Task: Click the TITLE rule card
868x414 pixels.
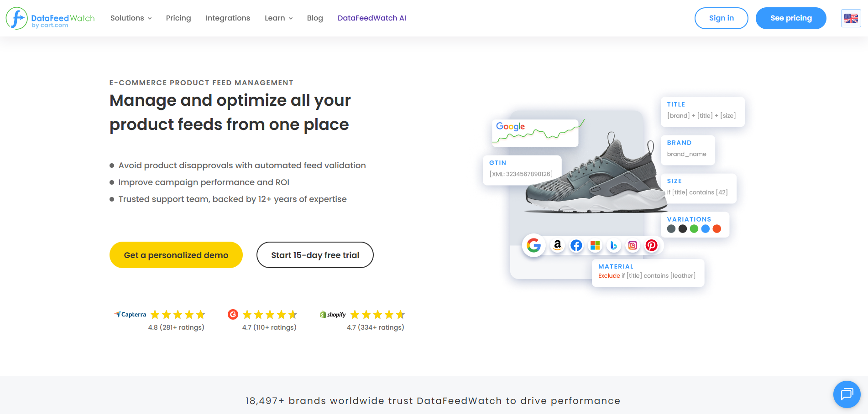Action: click(x=703, y=112)
